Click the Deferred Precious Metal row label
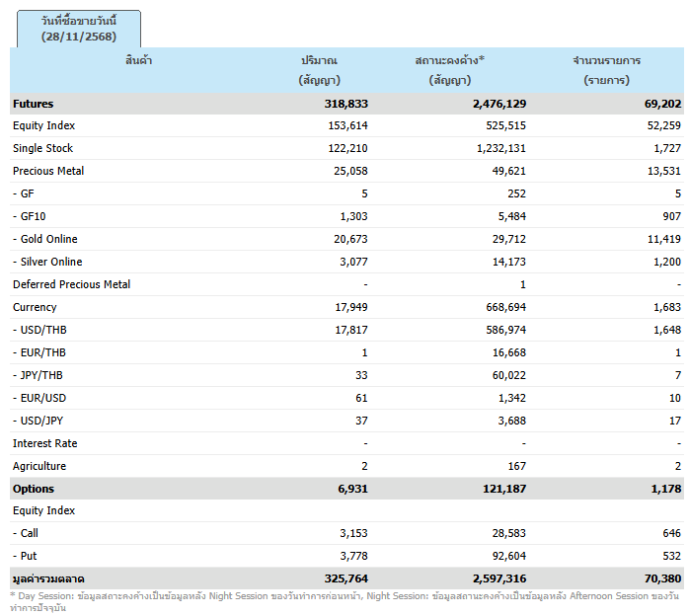Screen dimensions: 690x616 [72, 285]
